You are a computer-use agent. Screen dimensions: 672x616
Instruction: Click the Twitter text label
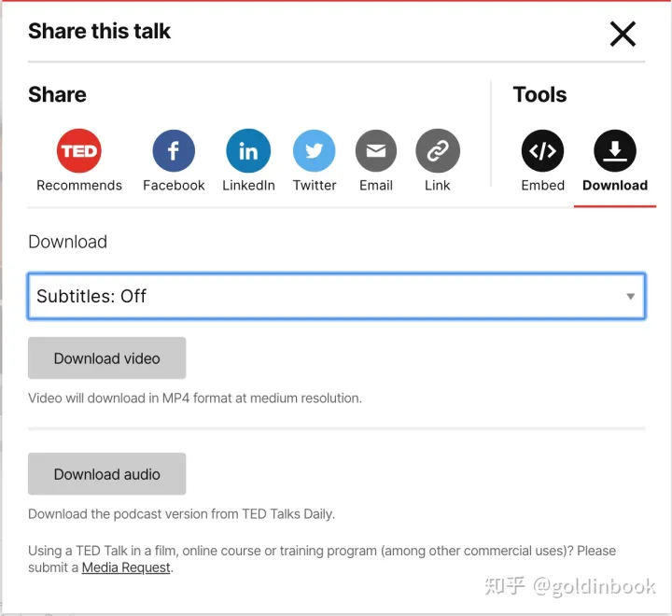coord(315,185)
